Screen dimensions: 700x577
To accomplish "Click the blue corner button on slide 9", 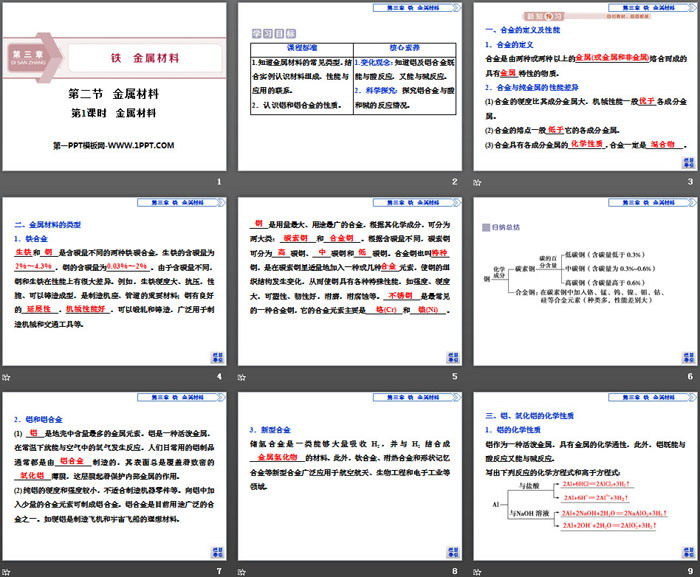I will (686, 551).
